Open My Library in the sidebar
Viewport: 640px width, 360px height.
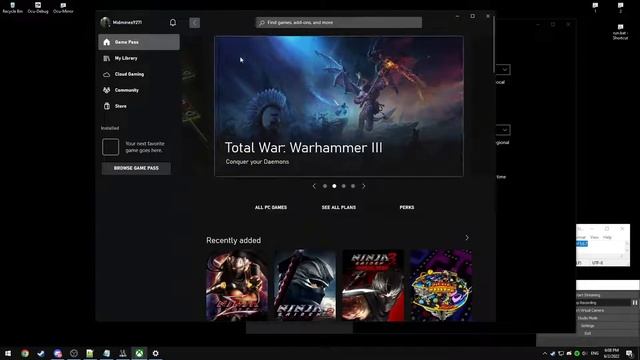coord(139,58)
